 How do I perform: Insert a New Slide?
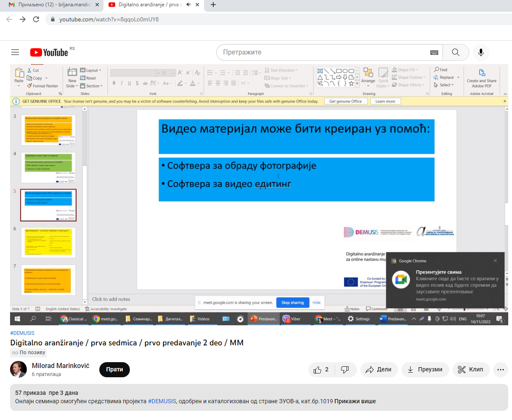pos(72,78)
